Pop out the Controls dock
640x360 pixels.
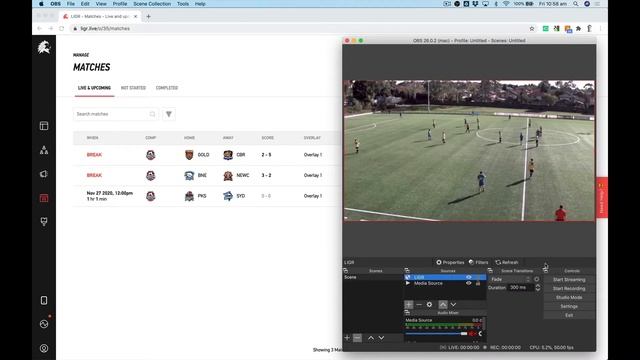pos(546,271)
